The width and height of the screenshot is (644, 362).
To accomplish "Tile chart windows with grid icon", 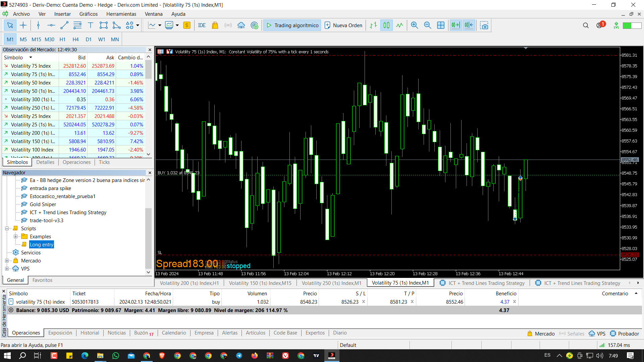I will [441, 25].
